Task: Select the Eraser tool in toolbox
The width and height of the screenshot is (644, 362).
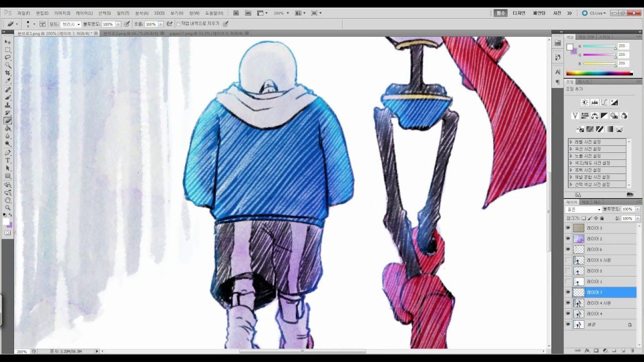Action: [x=8, y=121]
